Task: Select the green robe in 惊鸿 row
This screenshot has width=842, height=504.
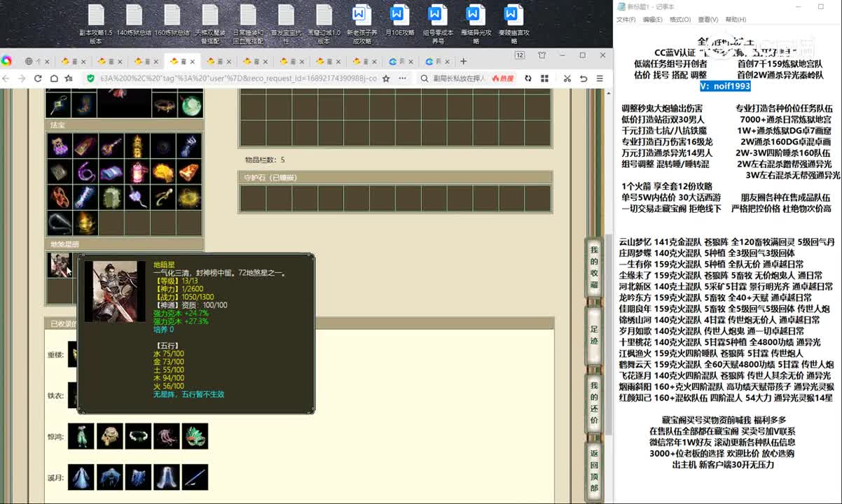Action: click(81, 436)
